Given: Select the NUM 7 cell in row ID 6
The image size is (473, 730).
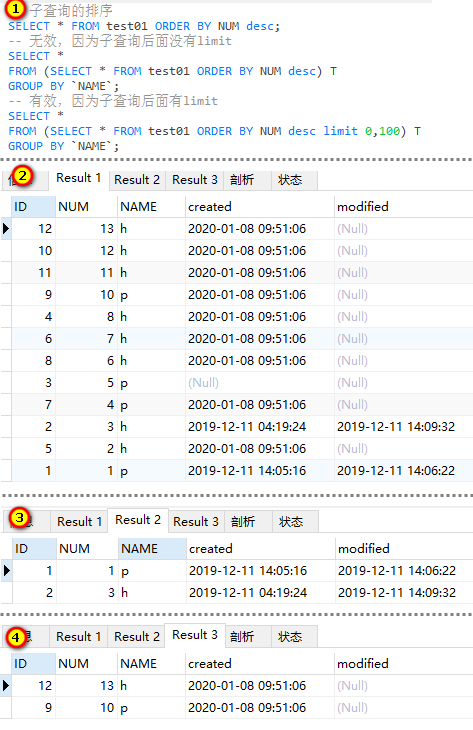Looking at the screenshot, I should [x=86, y=339].
